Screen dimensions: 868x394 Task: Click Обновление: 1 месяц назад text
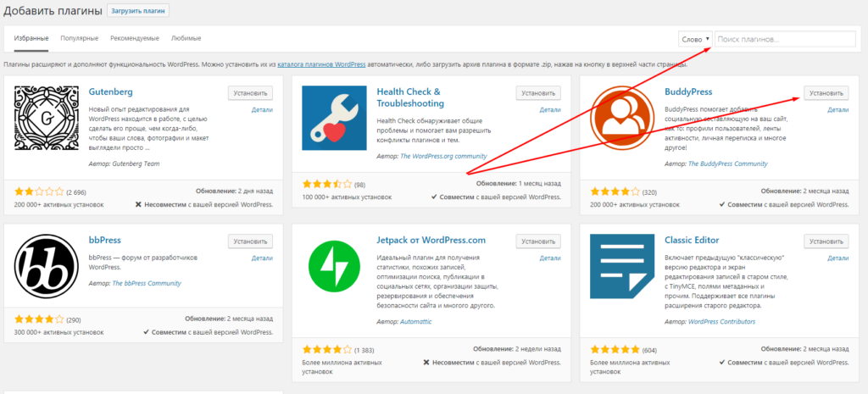click(x=519, y=183)
